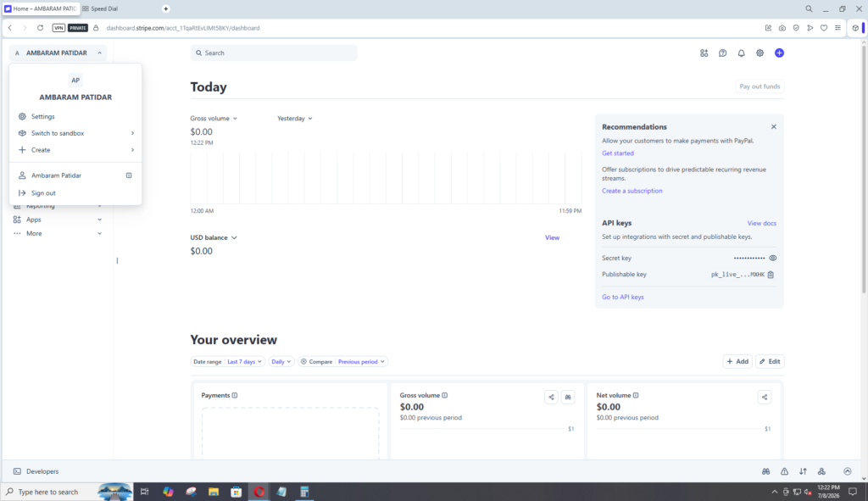Share the Gross volume chart
Image resolution: width=868 pixels, height=501 pixels.
tap(551, 397)
